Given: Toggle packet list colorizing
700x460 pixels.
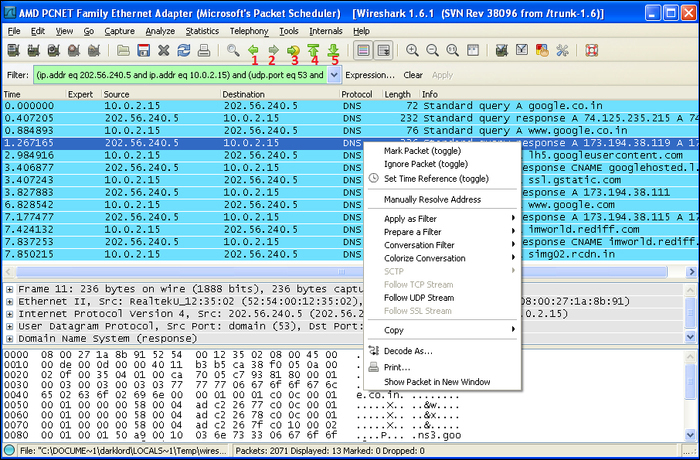Looking at the screenshot, I should point(363,50).
